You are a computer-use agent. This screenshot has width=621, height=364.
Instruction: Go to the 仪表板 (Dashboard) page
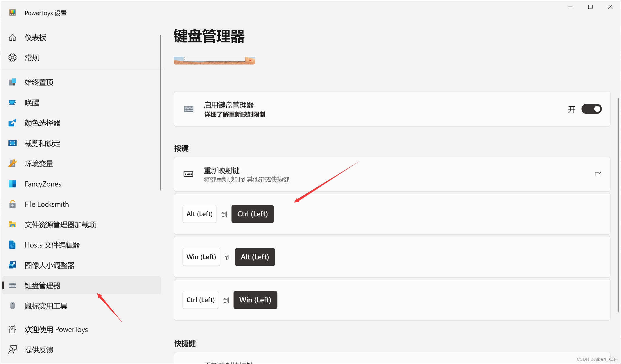35,37
